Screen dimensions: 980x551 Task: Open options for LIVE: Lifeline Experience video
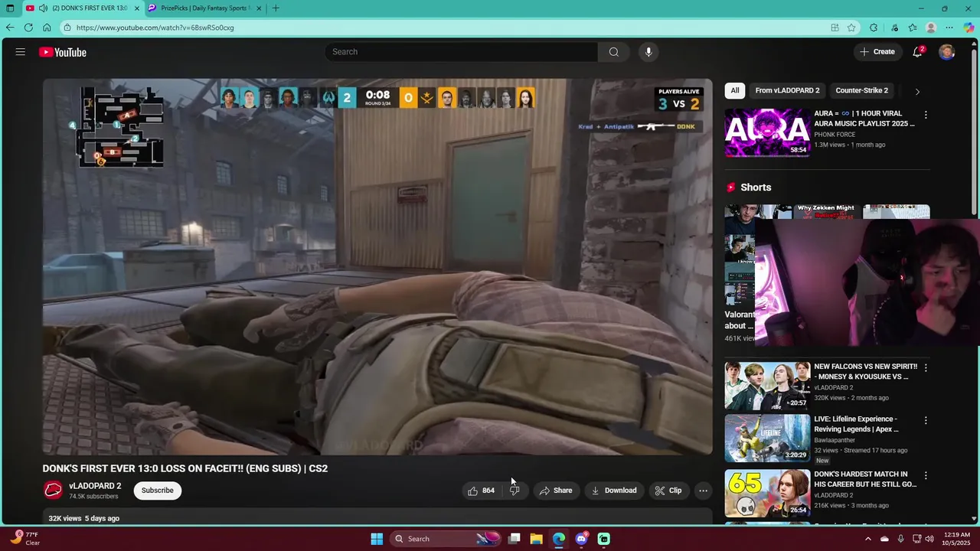coord(926,420)
